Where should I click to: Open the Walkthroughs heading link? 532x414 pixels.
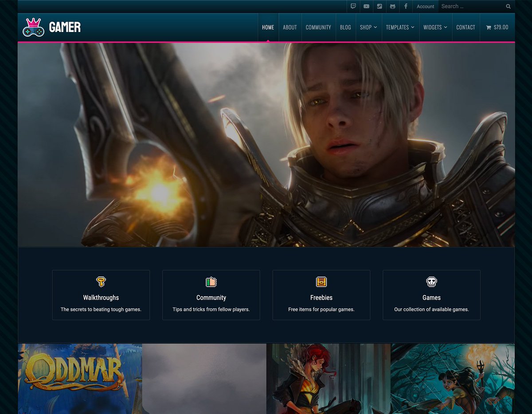click(101, 298)
